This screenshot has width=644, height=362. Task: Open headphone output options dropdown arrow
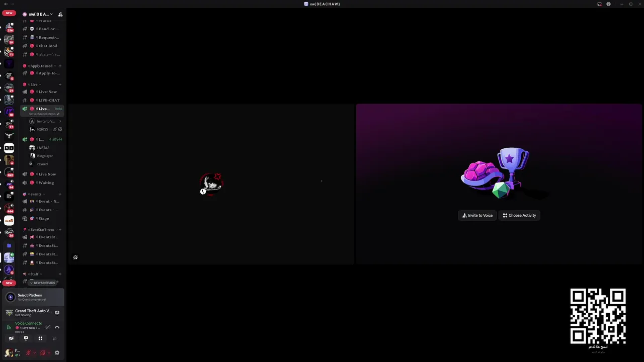[x=49, y=353]
